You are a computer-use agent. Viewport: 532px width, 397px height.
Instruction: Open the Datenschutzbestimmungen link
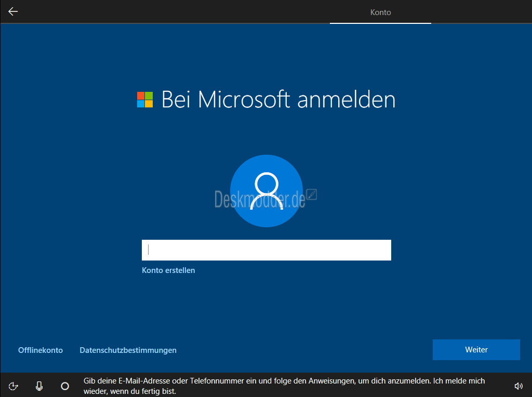[x=128, y=350]
